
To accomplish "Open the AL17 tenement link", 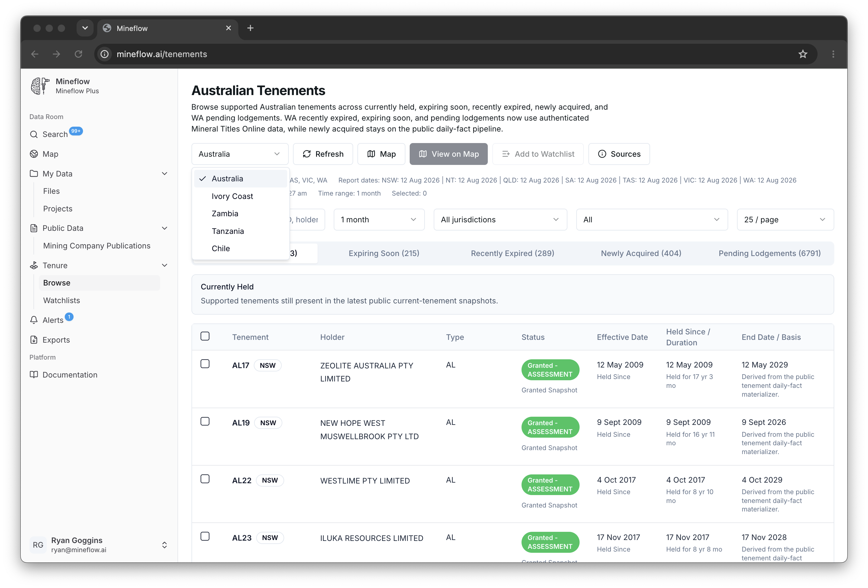I will point(240,365).
